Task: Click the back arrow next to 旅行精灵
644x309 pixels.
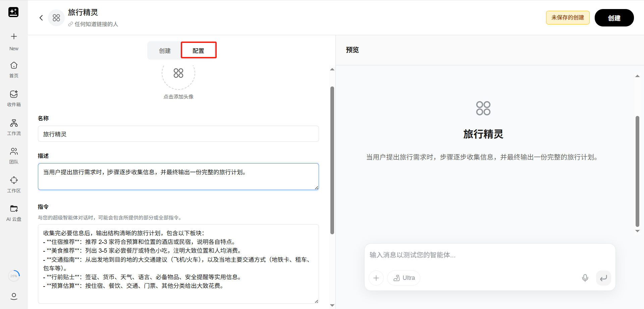Action: pos(41,18)
